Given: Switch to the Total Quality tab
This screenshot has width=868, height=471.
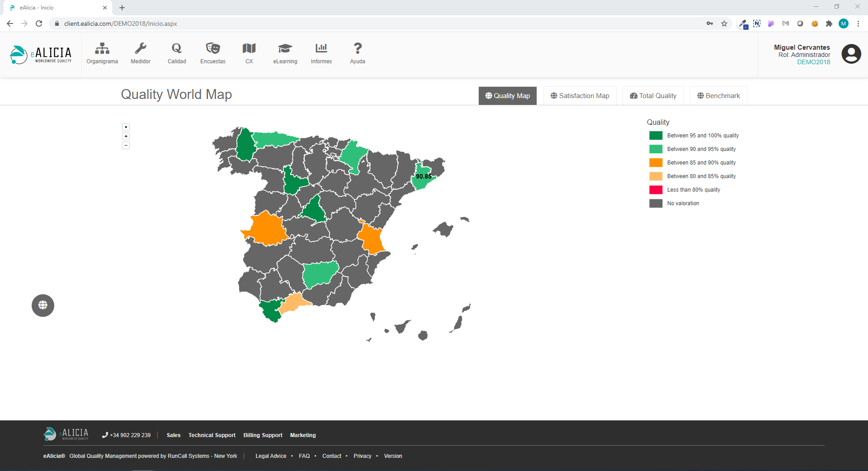Looking at the screenshot, I should click(x=653, y=96).
